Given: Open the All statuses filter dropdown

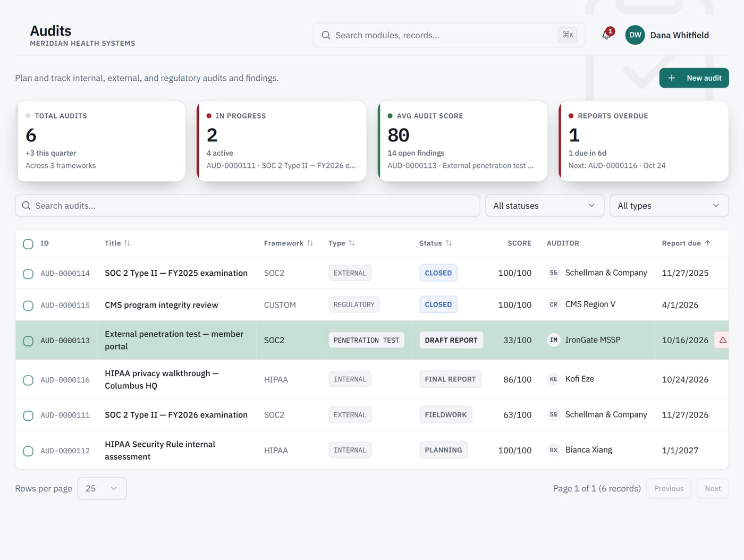Looking at the screenshot, I should pyautogui.click(x=545, y=206).
